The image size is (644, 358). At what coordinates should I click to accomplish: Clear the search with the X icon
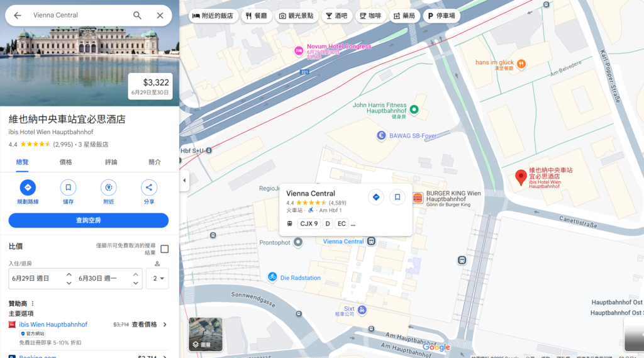coord(160,16)
